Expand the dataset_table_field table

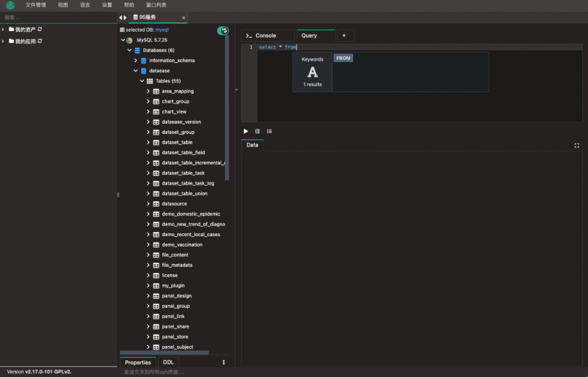[x=148, y=152]
